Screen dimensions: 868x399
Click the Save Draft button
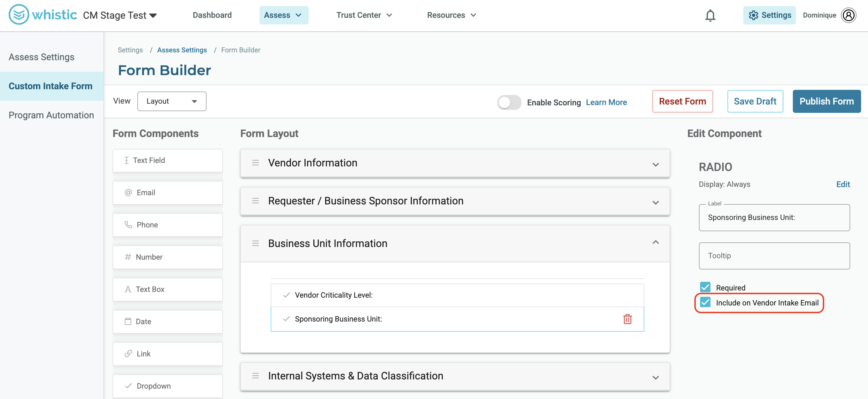click(x=755, y=101)
